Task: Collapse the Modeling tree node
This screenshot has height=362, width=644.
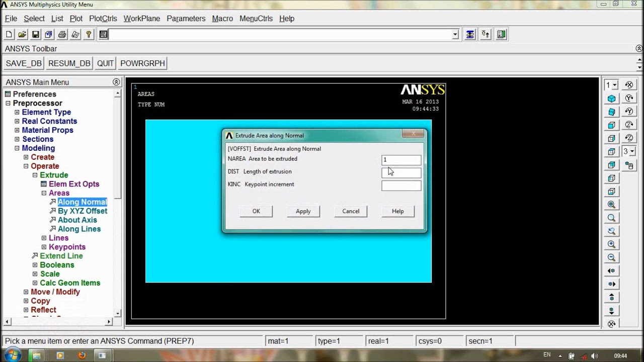Action: coord(17,148)
